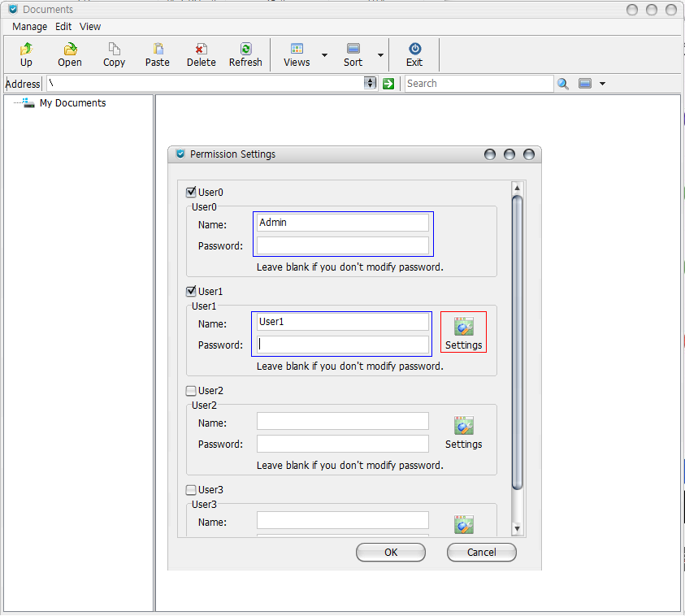Open the dropdown arrow beside search view icon
This screenshot has height=616, width=685.
(602, 84)
